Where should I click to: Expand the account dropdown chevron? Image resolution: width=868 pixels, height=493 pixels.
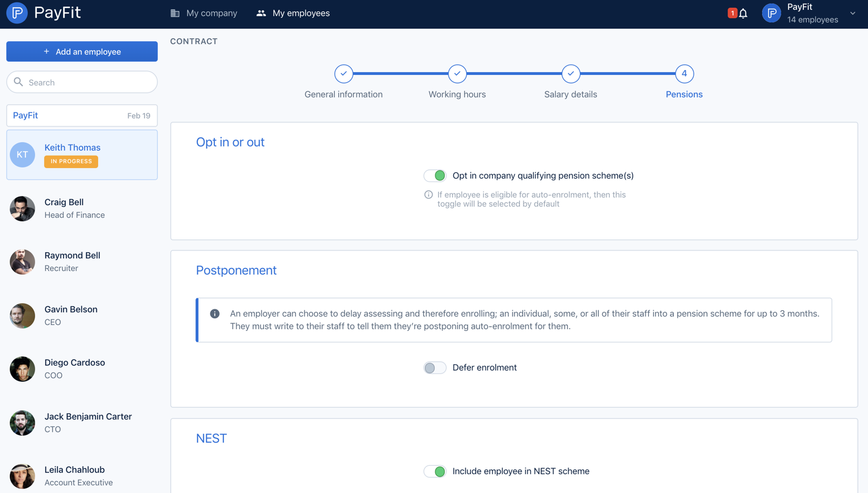[853, 13]
